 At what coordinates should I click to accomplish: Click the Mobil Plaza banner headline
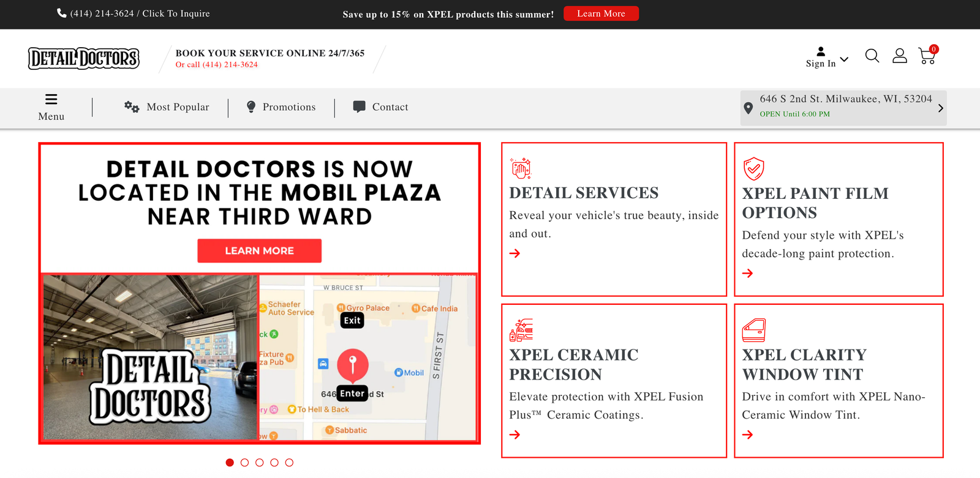coord(260,193)
